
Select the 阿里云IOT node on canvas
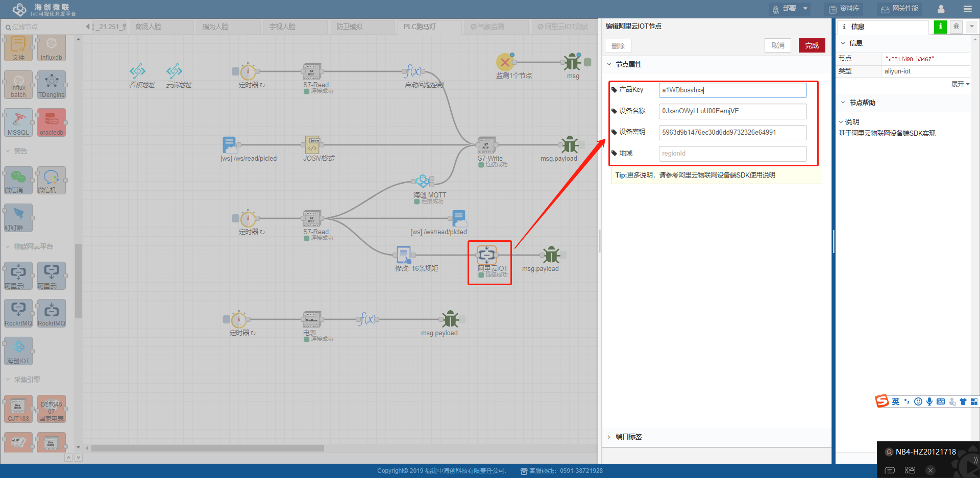[486, 254]
